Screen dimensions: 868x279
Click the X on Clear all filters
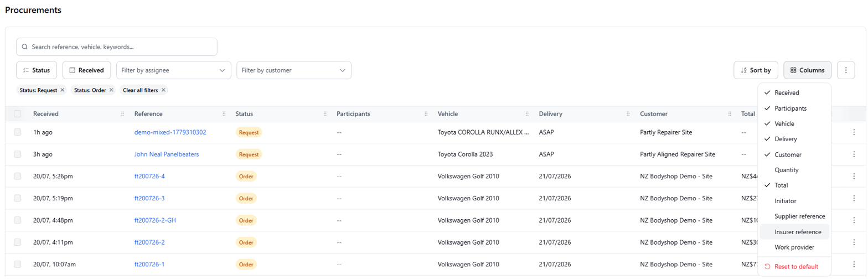tap(163, 90)
